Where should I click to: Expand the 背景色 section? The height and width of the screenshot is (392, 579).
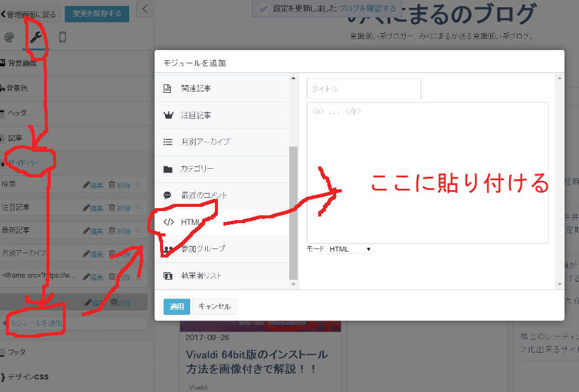[x=77, y=88]
